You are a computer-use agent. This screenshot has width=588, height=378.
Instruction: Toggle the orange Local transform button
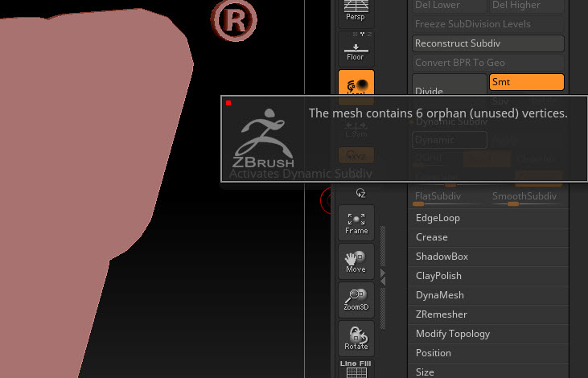tap(356, 83)
